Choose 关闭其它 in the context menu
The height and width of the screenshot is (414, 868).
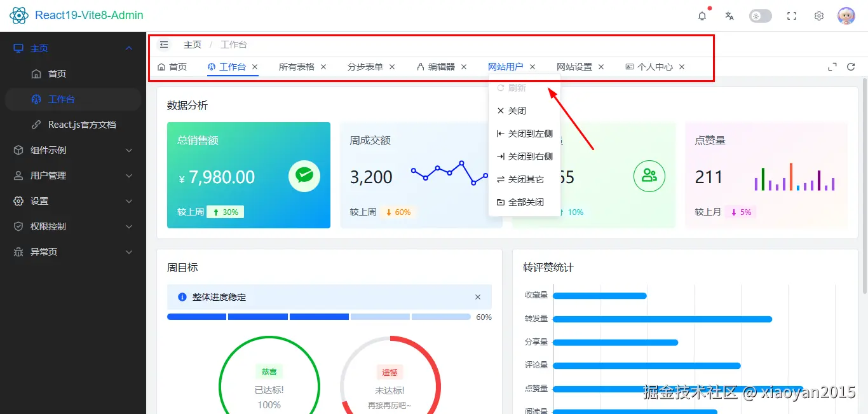click(x=525, y=179)
